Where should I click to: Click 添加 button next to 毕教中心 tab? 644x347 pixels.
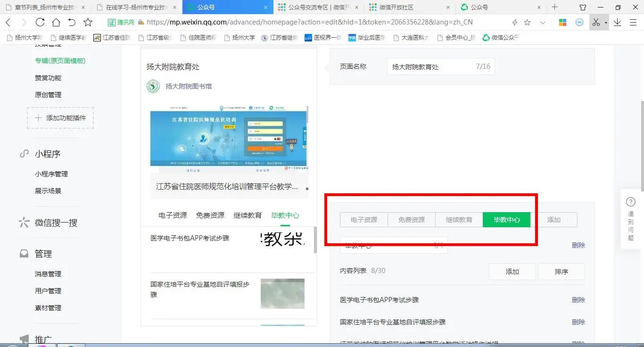click(554, 220)
